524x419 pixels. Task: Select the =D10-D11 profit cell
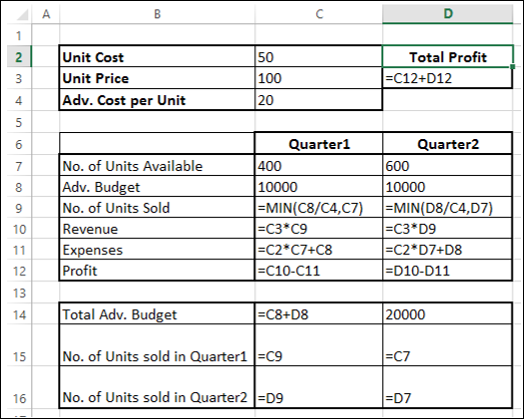point(447,270)
